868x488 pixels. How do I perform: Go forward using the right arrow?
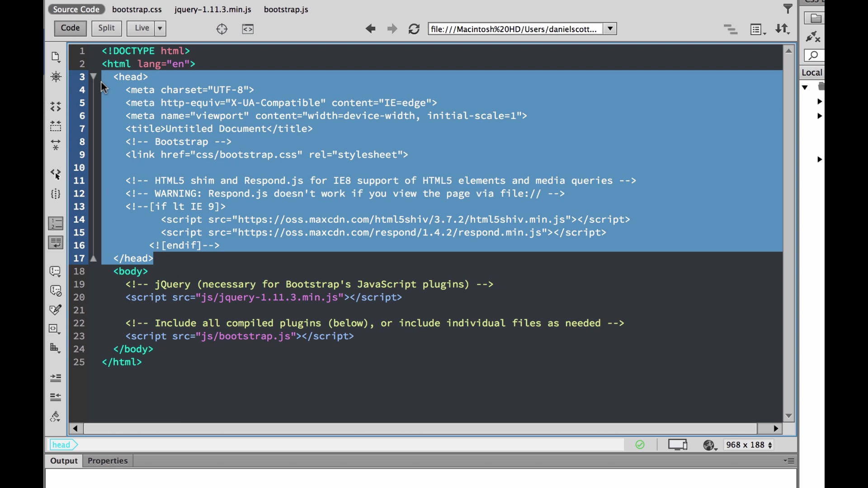[392, 29]
